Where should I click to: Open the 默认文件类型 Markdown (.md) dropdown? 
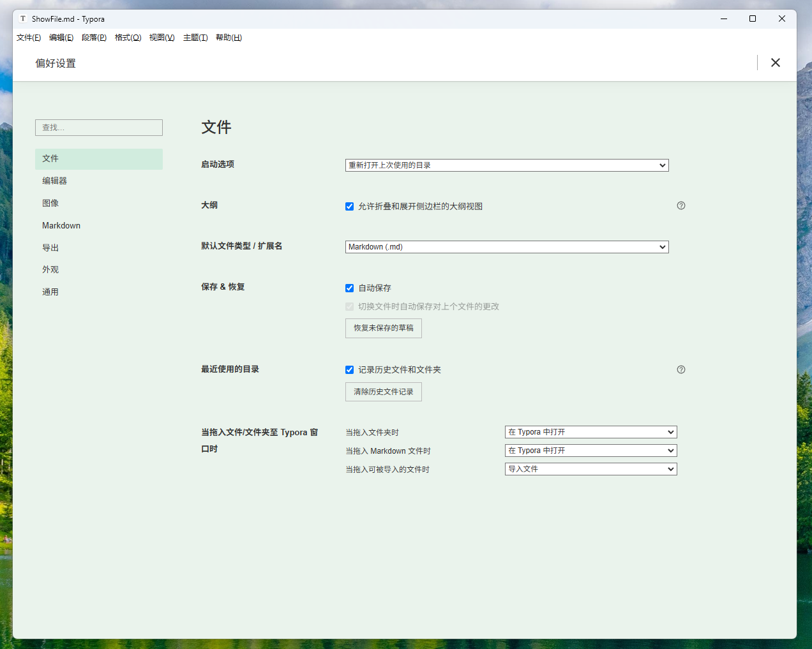(507, 247)
